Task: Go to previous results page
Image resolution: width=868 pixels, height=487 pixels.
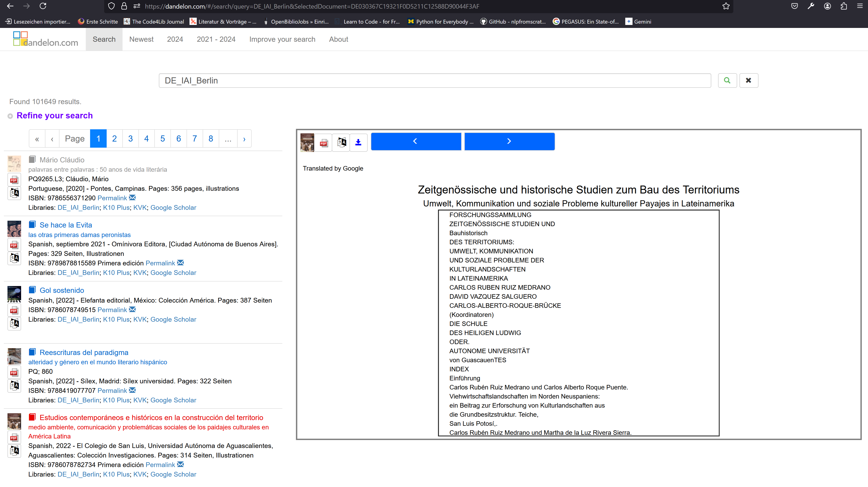Action: tap(52, 139)
